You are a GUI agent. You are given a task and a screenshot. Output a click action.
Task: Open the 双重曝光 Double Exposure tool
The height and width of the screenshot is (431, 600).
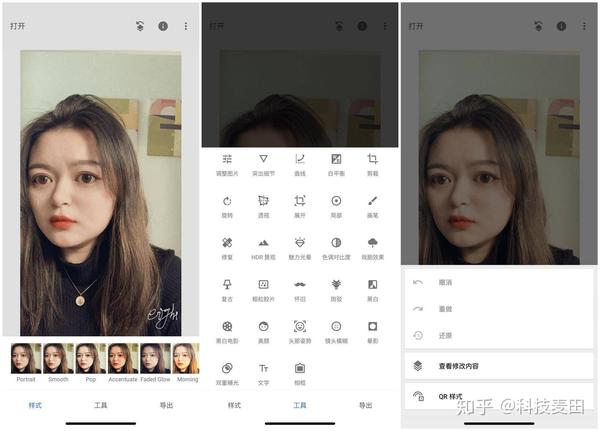(x=227, y=374)
